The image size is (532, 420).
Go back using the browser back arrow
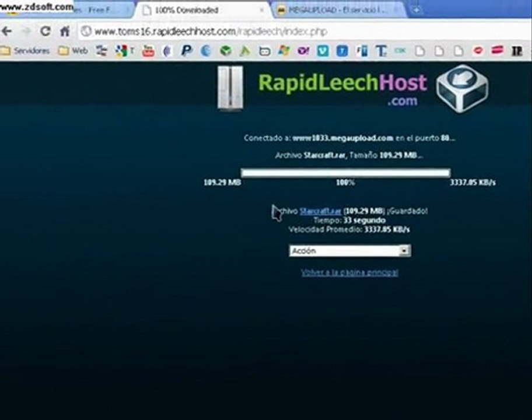click(6, 32)
